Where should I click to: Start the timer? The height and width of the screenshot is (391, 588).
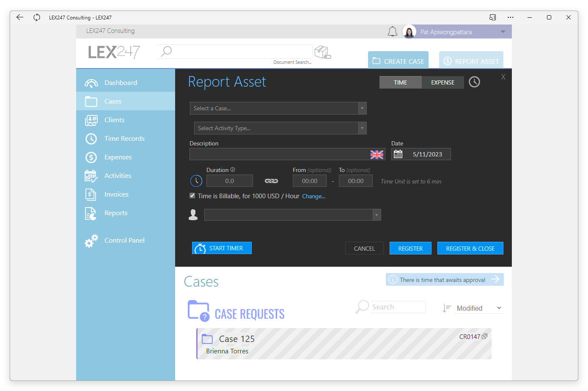222,248
